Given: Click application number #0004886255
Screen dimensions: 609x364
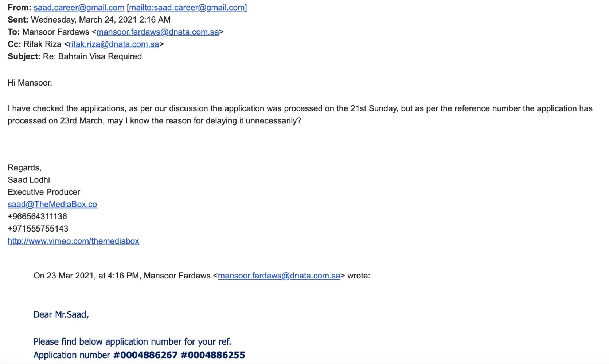Looking at the screenshot, I should [x=213, y=355].
